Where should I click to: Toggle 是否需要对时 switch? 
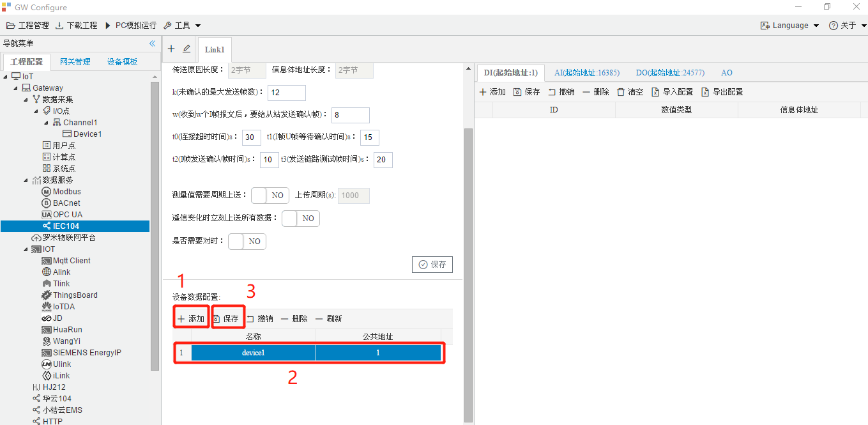coord(247,242)
